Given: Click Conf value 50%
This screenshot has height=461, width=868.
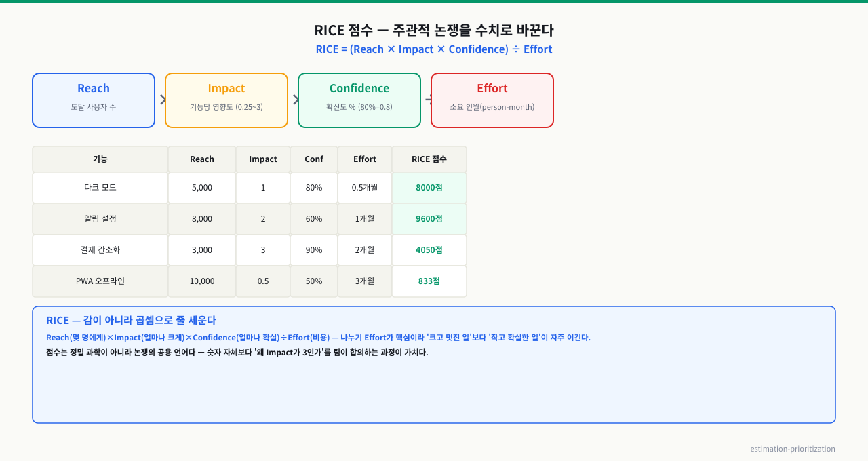Looking at the screenshot, I should [314, 281].
